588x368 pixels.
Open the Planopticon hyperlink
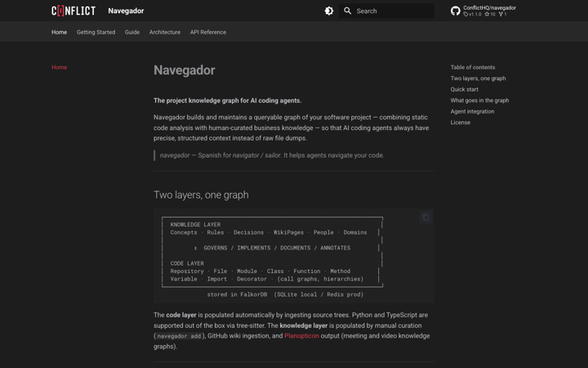(301, 336)
